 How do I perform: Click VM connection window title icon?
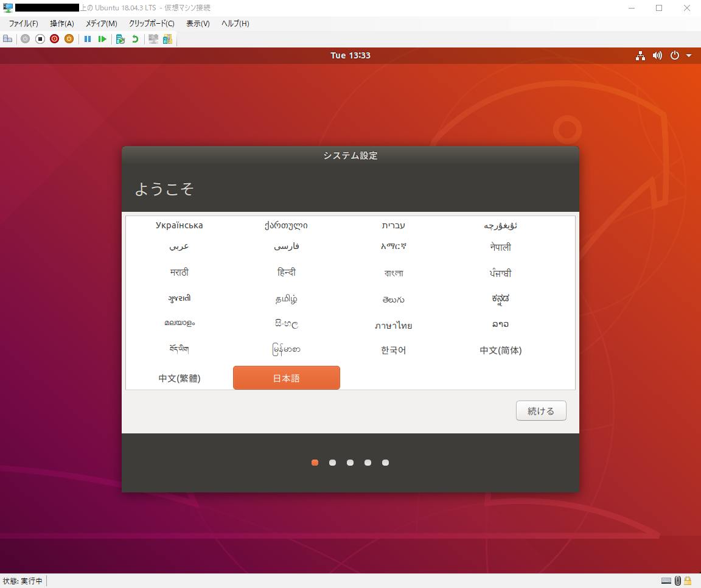coord(8,7)
